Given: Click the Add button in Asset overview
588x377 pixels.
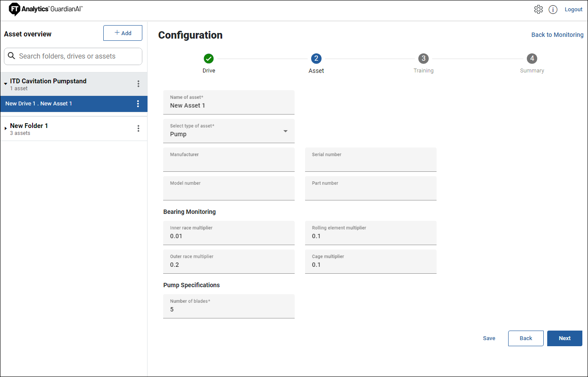Looking at the screenshot, I should point(122,33).
